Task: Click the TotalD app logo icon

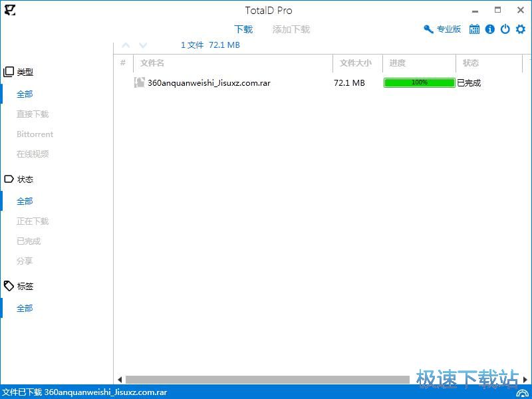Action: click(10, 9)
